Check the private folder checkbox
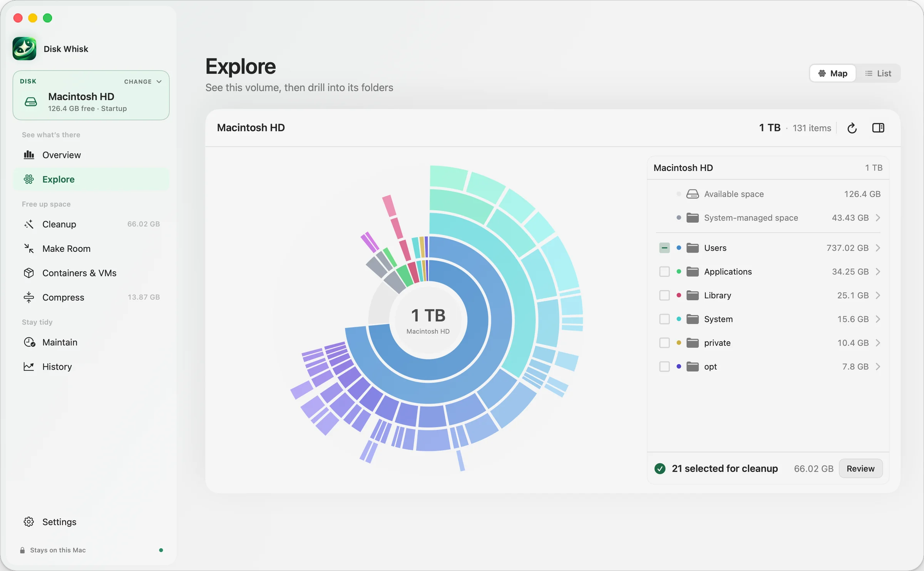Image resolution: width=924 pixels, height=571 pixels. coord(665,343)
